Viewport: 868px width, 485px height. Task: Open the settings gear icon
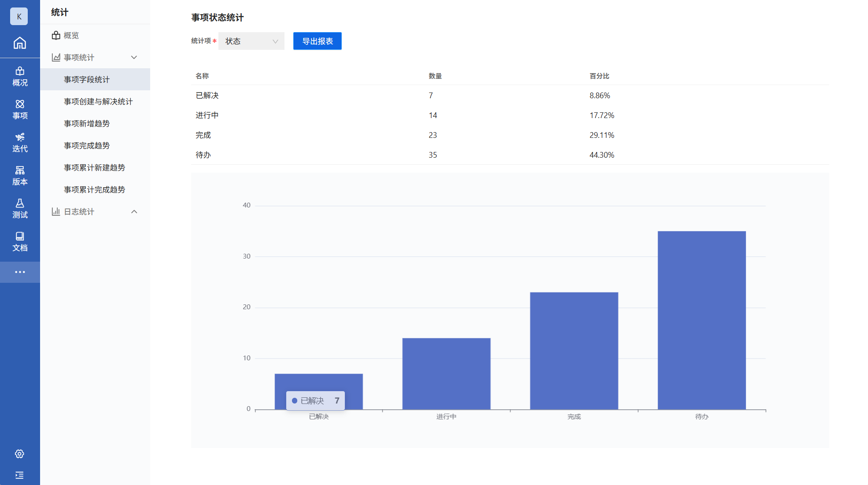(19, 454)
